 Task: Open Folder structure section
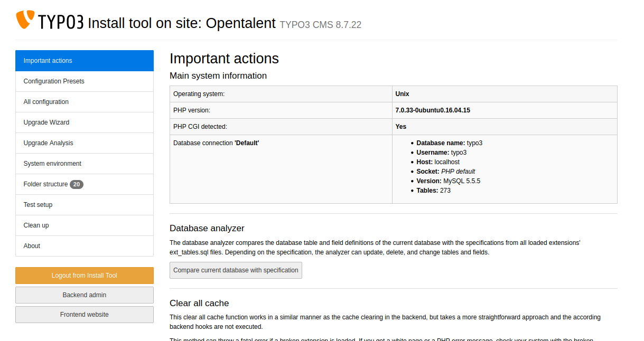46,184
